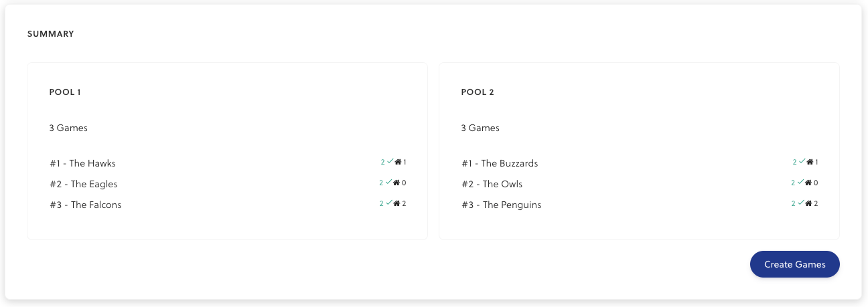Select team #3 - The Falcons
The width and height of the screenshot is (868, 307).
click(x=85, y=205)
